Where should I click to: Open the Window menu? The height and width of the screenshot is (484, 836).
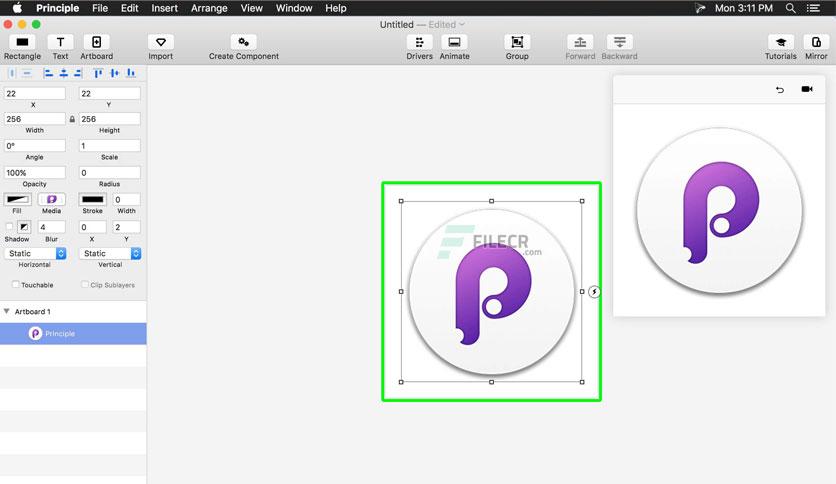(x=294, y=8)
